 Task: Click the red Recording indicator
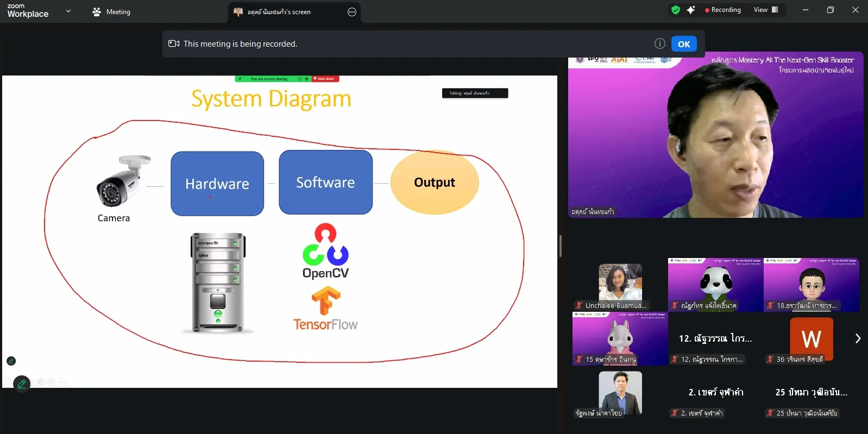[x=722, y=10]
